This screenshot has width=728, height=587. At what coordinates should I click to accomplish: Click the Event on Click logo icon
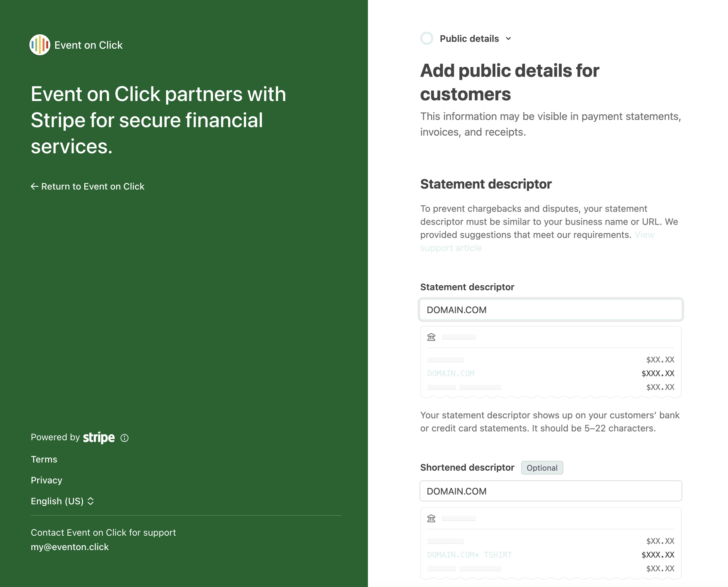tap(40, 45)
